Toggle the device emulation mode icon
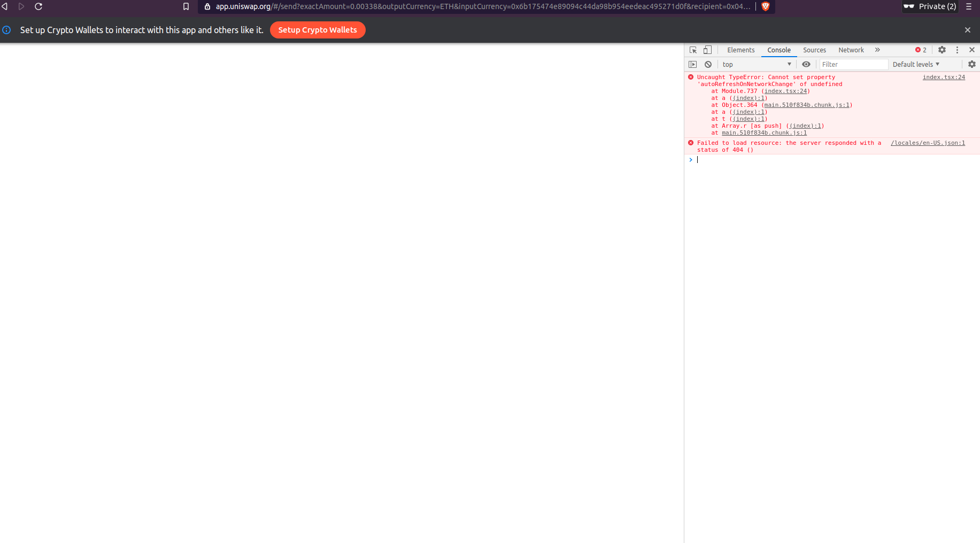The width and height of the screenshot is (980, 543). click(707, 50)
